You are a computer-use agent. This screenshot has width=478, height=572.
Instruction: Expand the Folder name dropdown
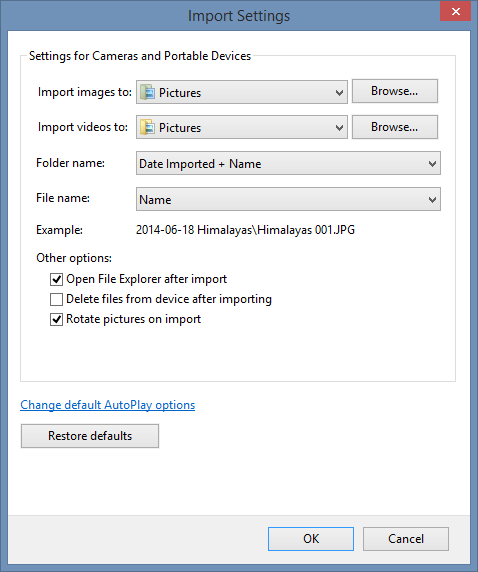[x=288, y=163]
